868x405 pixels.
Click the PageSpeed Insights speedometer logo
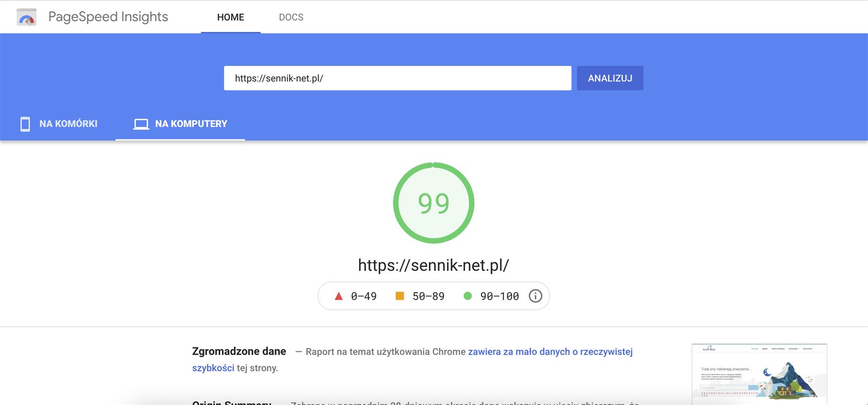click(x=27, y=17)
